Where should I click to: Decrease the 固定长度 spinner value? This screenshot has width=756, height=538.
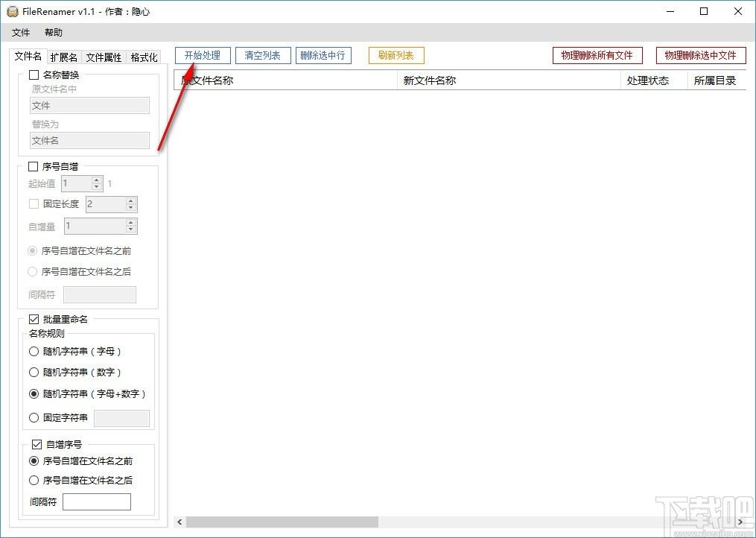click(130, 207)
